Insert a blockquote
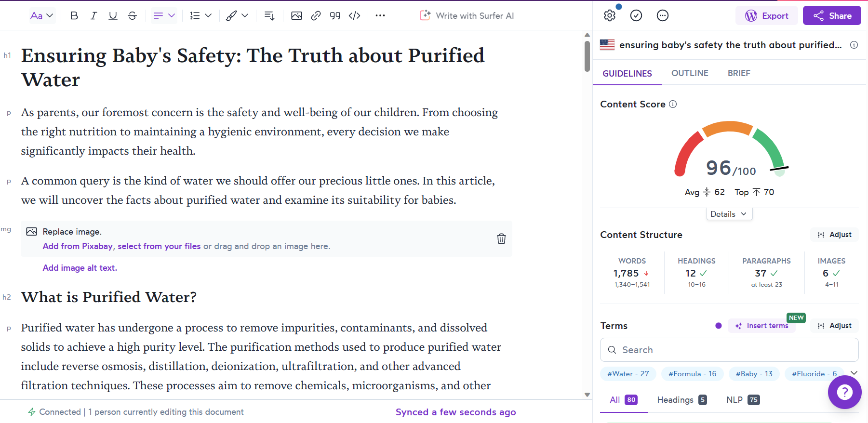Screen dimensions: 868x423 335,16
